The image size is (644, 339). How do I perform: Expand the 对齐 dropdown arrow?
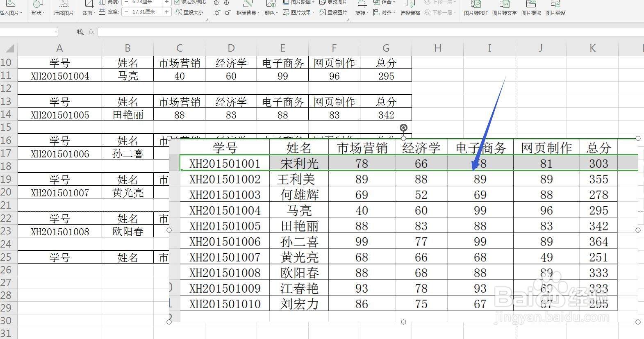click(394, 13)
